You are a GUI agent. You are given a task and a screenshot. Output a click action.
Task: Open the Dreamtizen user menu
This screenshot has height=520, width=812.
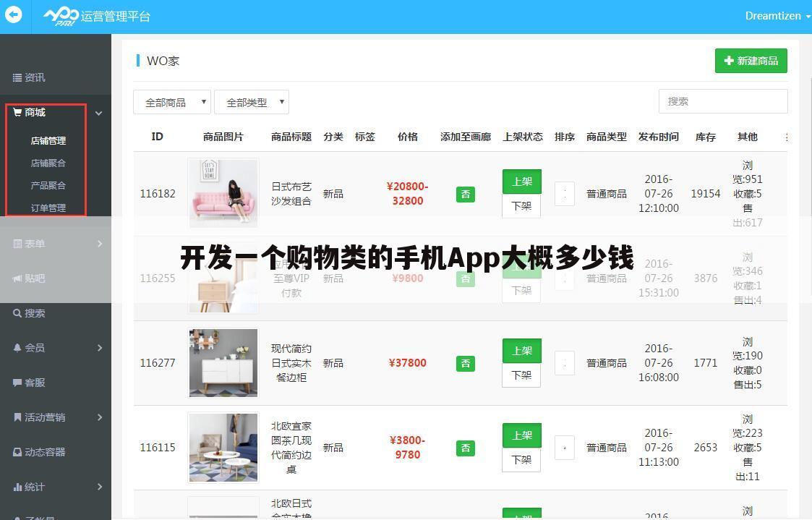point(777,16)
